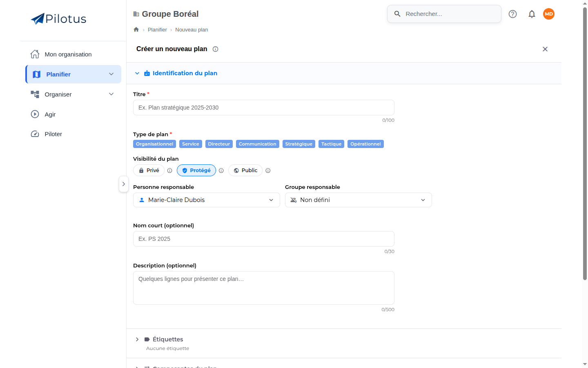This screenshot has height=368, width=588.
Task: Click the 'Aucune étiquette' text
Action: coord(167,348)
